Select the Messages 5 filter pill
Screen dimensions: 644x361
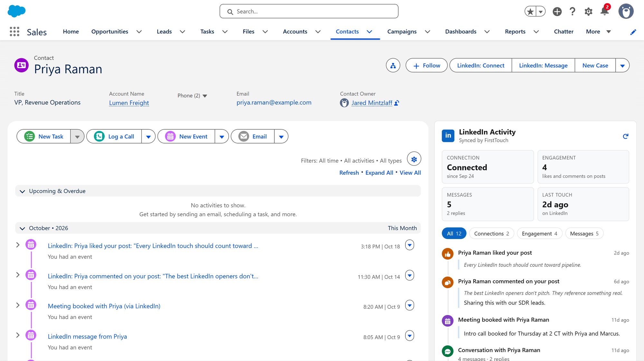tap(584, 234)
